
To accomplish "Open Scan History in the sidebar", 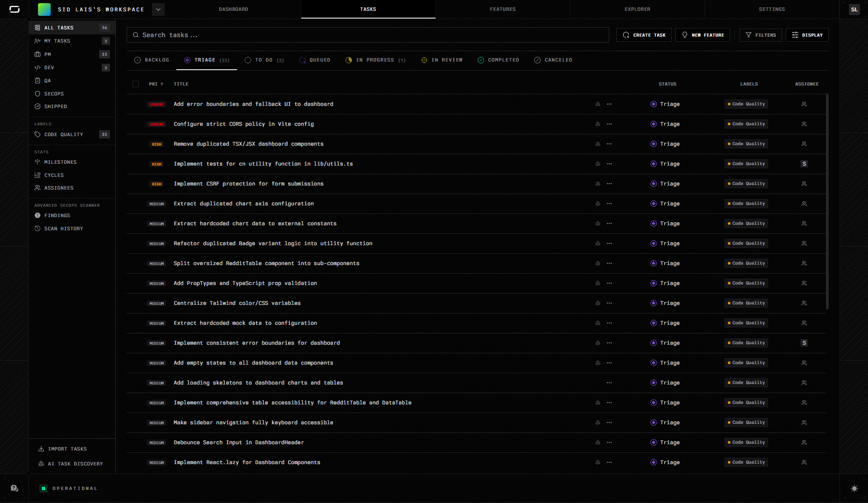I will pyautogui.click(x=63, y=229).
